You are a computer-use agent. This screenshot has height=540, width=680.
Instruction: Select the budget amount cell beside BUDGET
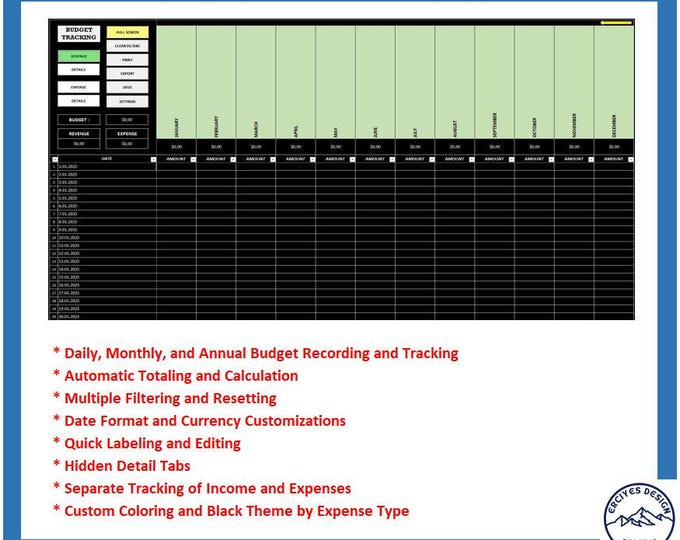[127, 120]
